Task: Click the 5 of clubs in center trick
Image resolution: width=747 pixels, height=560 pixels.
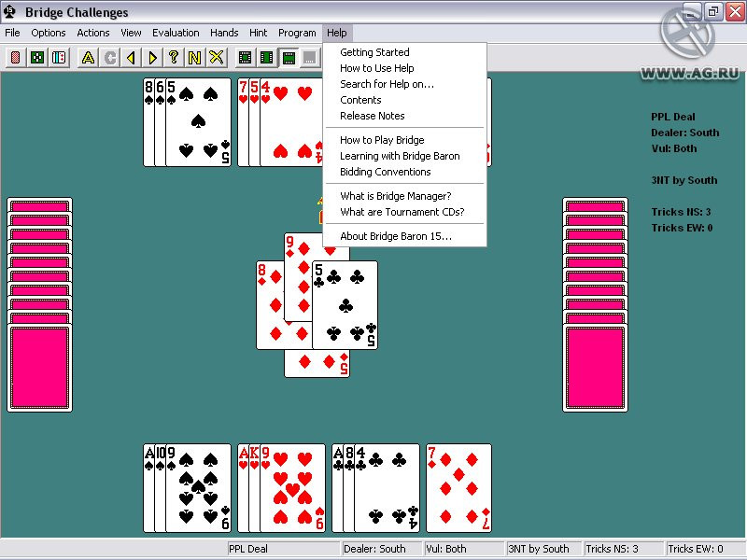Action: (345, 305)
